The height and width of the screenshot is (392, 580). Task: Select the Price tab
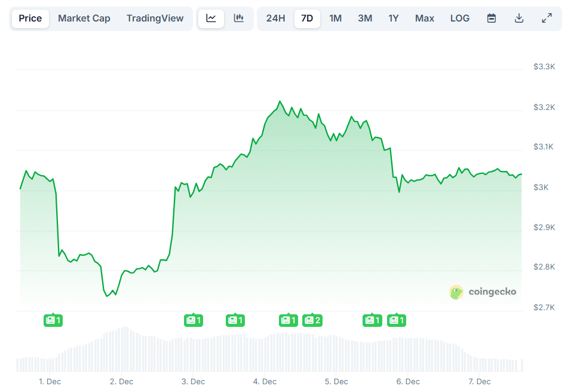click(x=30, y=18)
